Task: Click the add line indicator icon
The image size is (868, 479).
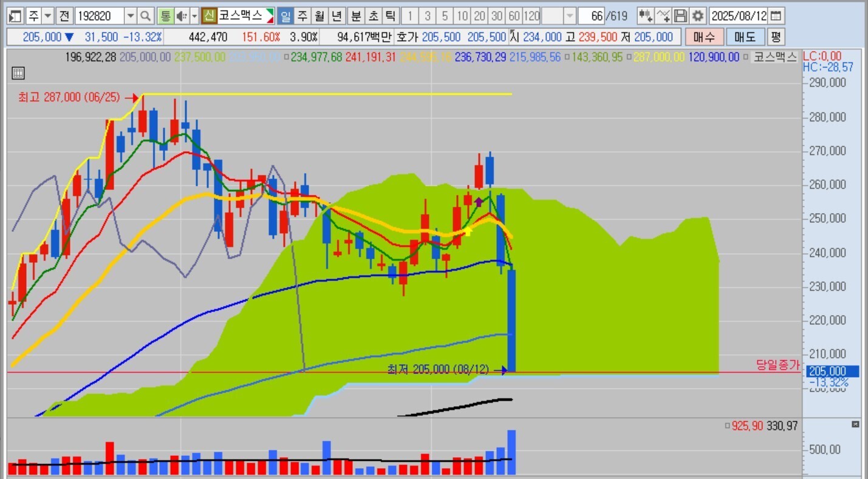Action: pos(663,15)
